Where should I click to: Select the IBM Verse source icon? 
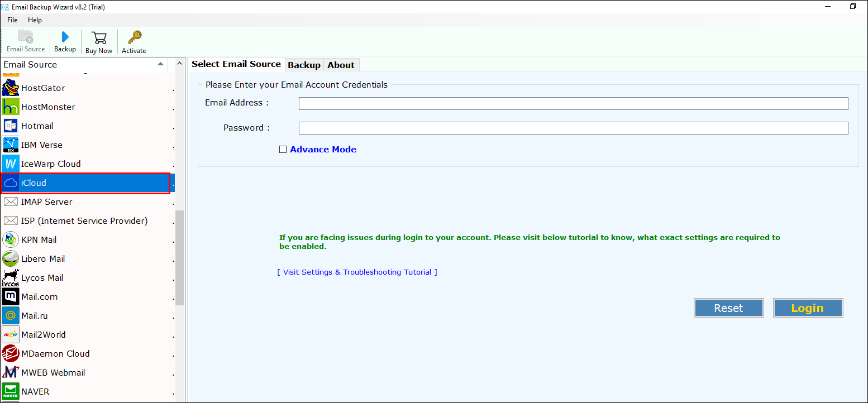(11, 145)
